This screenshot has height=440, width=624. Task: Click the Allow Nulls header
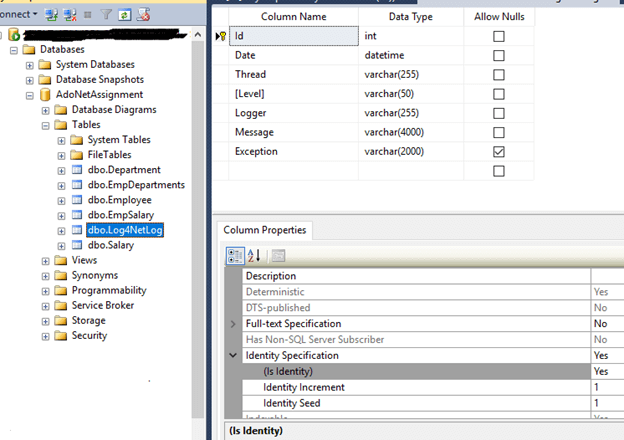(x=499, y=17)
